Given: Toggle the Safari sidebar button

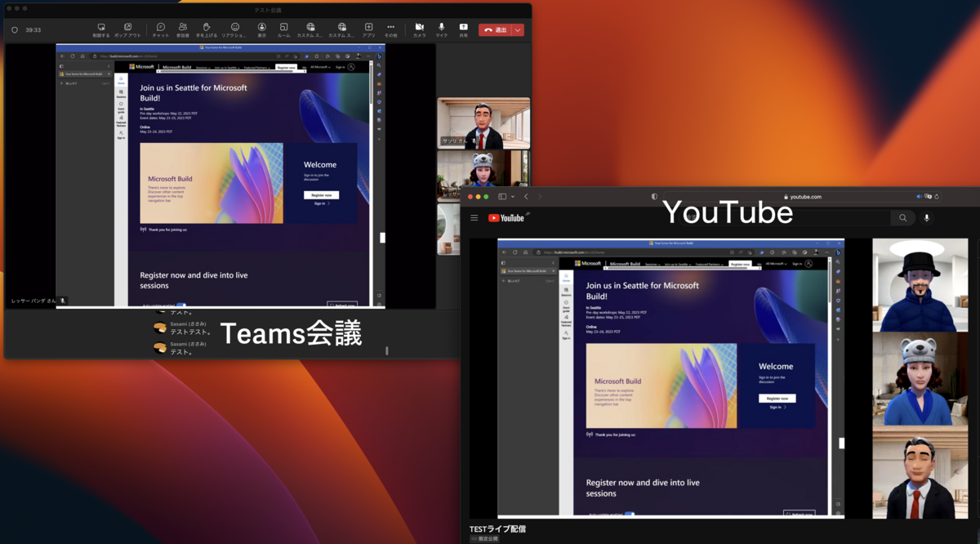Looking at the screenshot, I should pyautogui.click(x=502, y=197).
